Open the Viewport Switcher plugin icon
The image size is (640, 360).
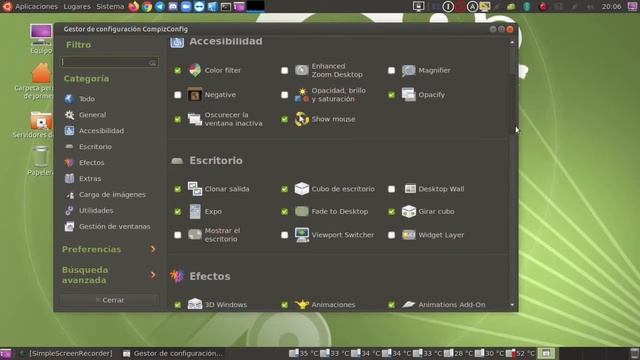302,235
